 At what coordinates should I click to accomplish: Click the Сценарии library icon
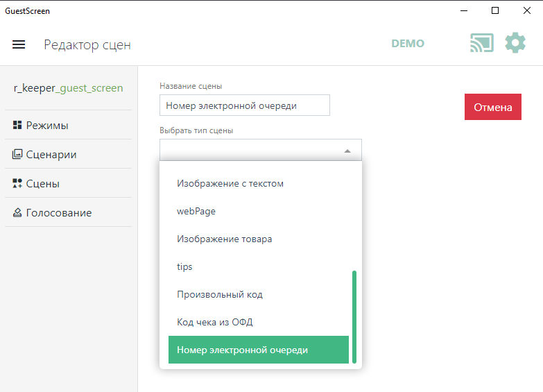[17, 155]
